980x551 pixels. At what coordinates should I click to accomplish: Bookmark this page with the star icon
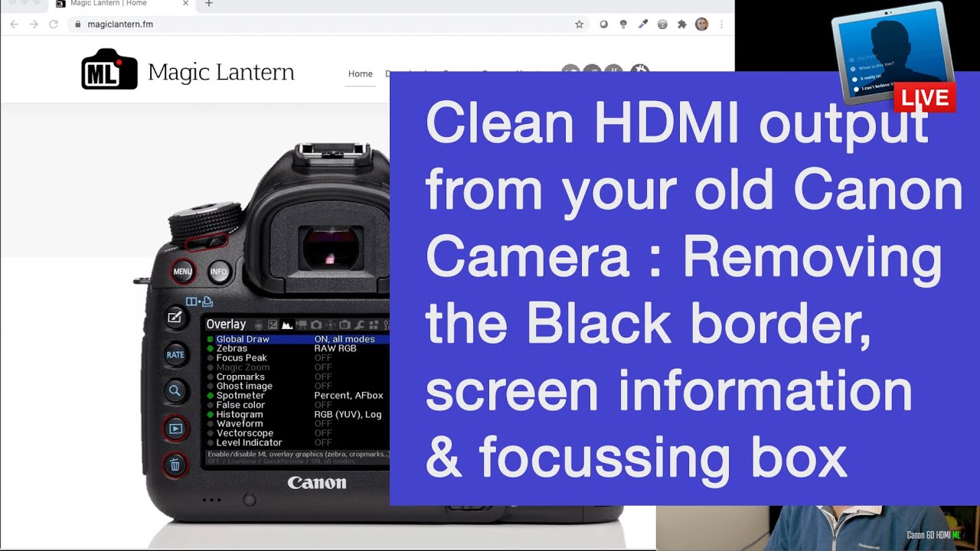tap(580, 24)
